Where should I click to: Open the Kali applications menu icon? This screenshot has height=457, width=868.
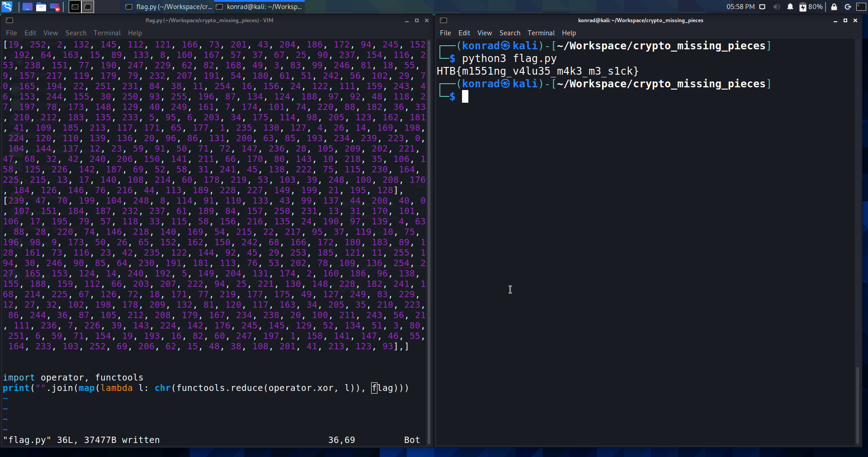coord(7,7)
